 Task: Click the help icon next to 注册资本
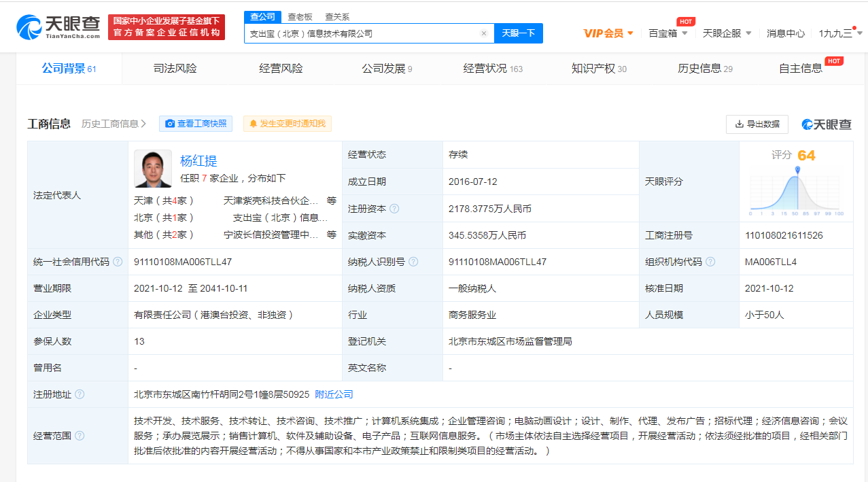pyautogui.click(x=394, y=209)
